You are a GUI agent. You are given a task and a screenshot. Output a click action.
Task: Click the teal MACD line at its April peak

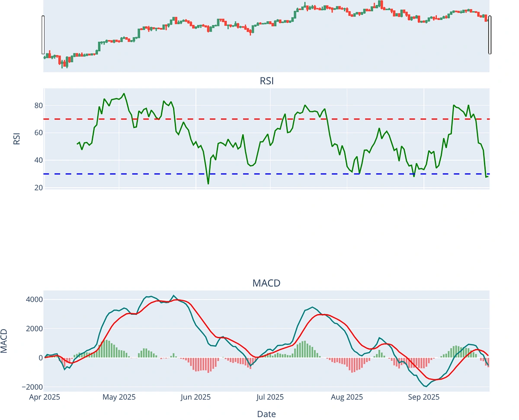[56, 353]
